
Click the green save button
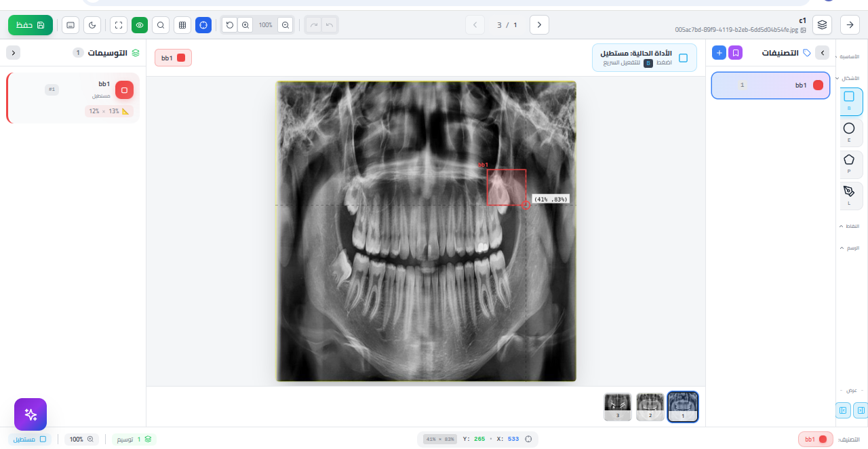coord(30,25)
